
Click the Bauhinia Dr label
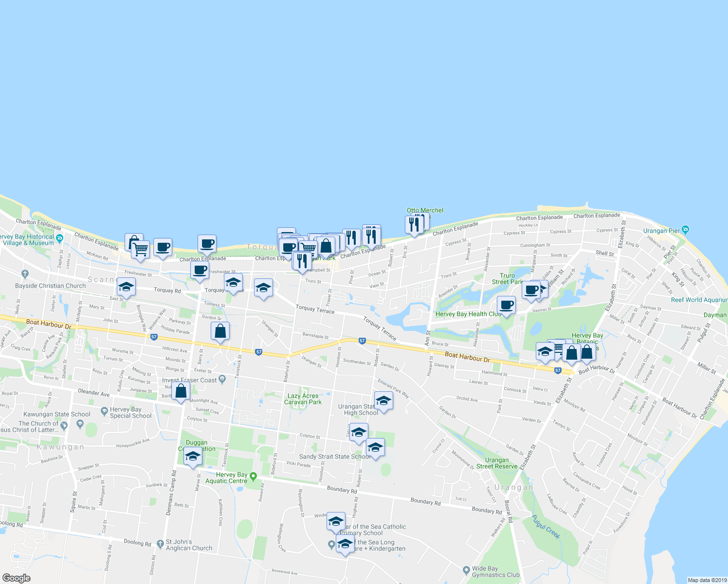[52, 458]
